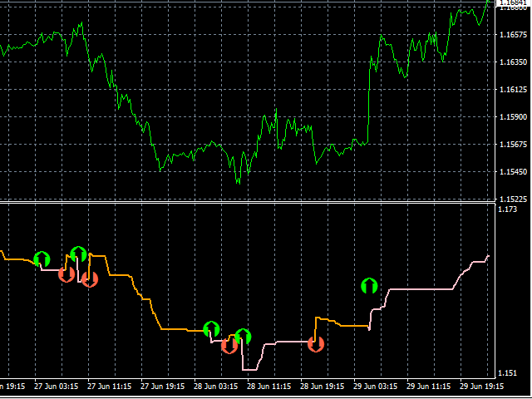Click the 1.15450 price level label
532x399 pixels.
(514, 172)
